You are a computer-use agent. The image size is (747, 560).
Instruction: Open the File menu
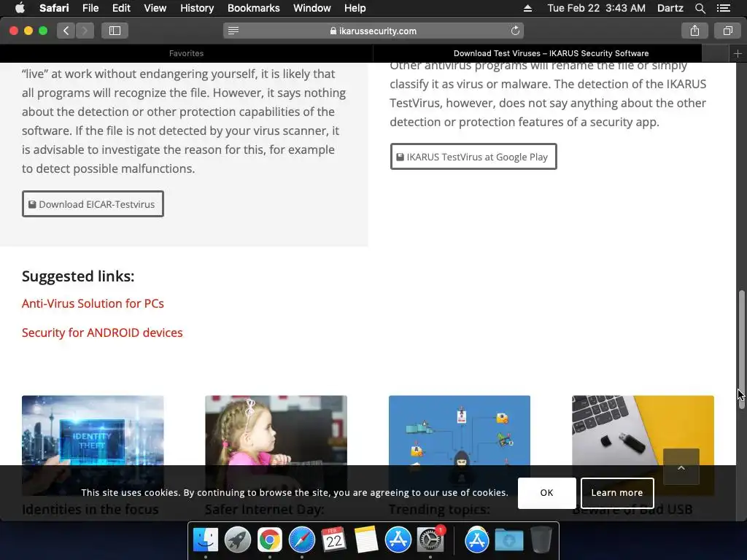[90, 8]
